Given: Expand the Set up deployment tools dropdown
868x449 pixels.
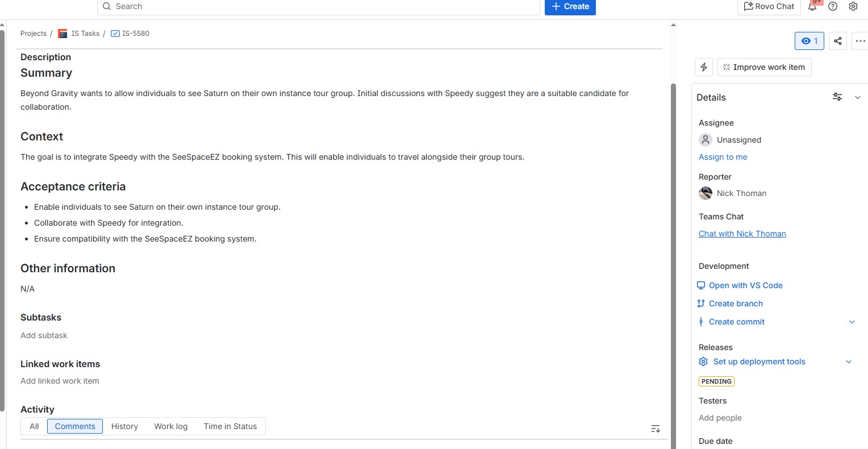Looking at the screenshot, I should click(x=849, y=361).
